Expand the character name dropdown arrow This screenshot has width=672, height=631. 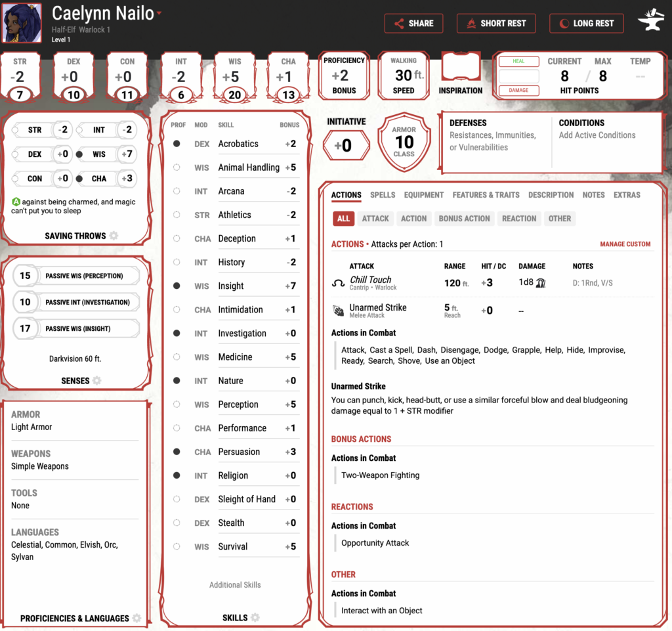click(x=159, y=14)
